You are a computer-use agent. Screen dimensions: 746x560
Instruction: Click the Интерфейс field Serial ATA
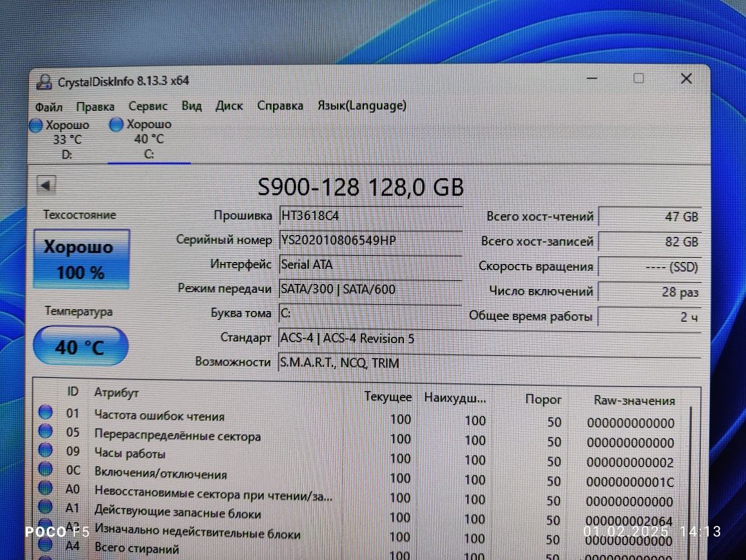point(370,265)
